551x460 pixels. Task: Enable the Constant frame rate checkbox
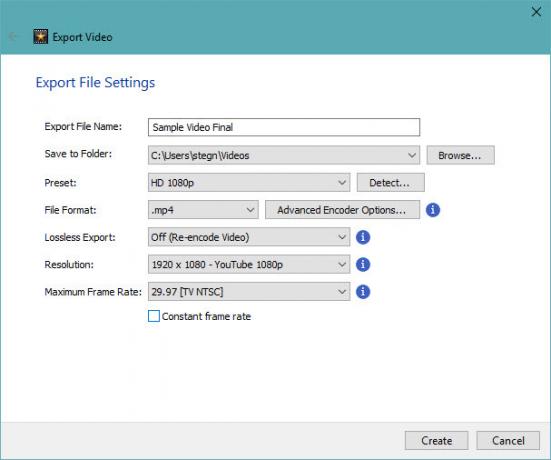pos(154,316)
